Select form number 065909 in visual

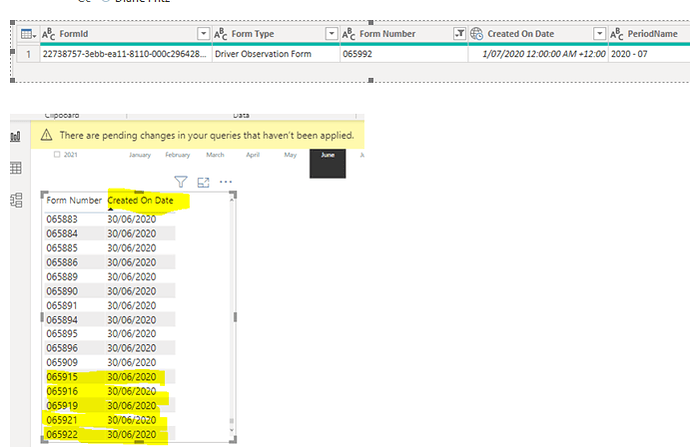click(x=62, y=363)
